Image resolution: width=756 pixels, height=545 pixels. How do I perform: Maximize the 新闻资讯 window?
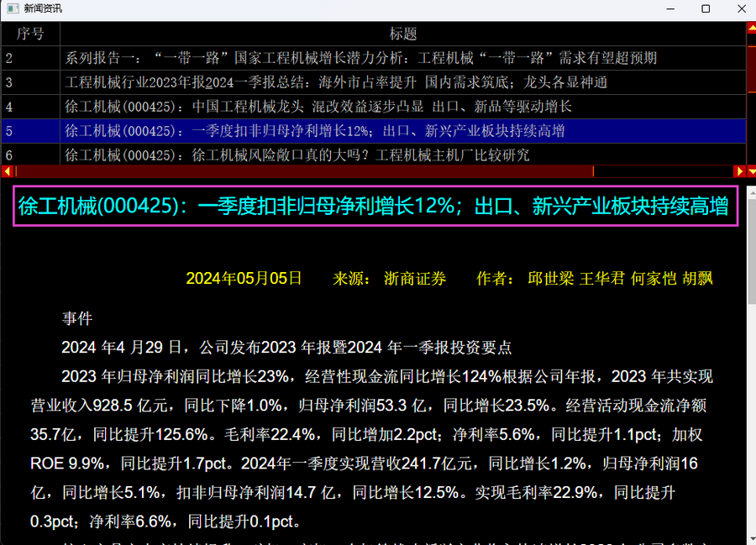tap(706, 8)
